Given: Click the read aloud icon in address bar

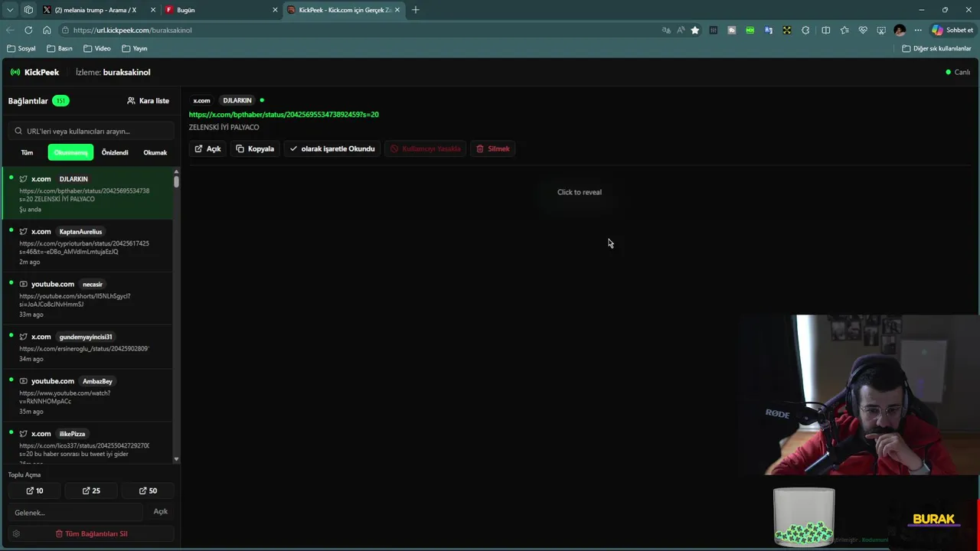Looking at the screenshot, I should (x=681, y=30).
